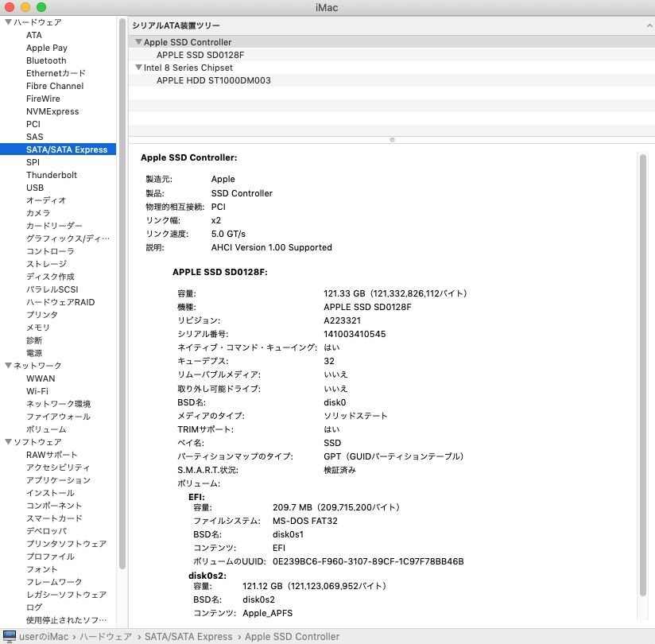This screenshot has height=644, width=655.
Task: Collapse the Intel 8 Series Chipset node
Action: [138, 68]
